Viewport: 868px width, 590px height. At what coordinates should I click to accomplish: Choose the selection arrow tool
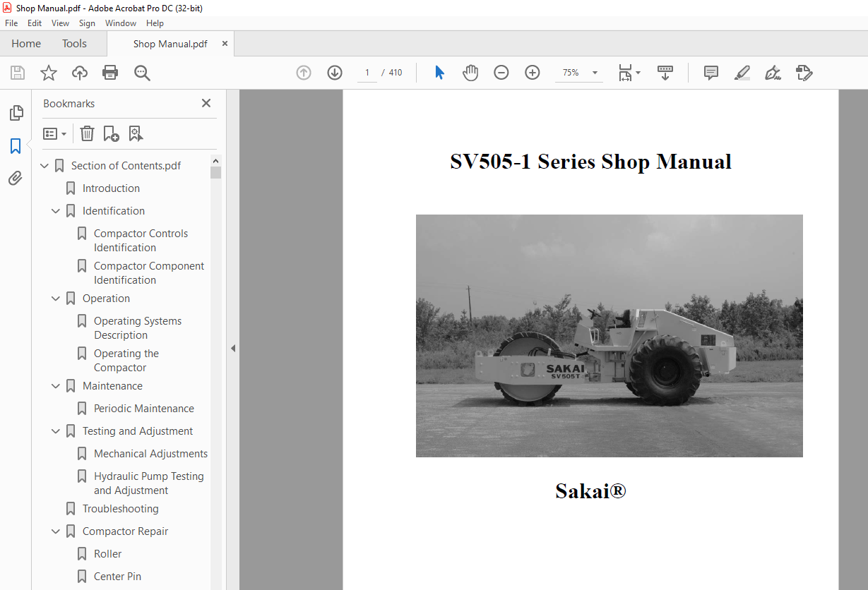(439, 73)
